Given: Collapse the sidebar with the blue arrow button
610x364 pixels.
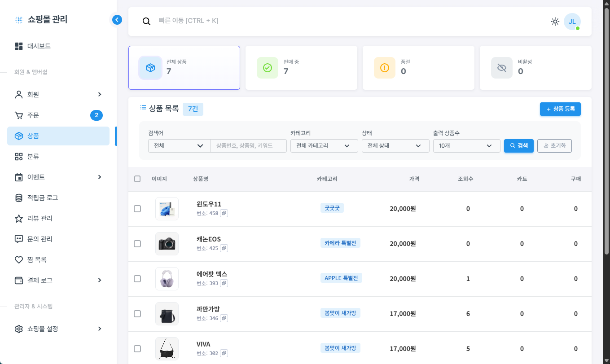Looking at the screenshot, I should [x=117, y=20].
